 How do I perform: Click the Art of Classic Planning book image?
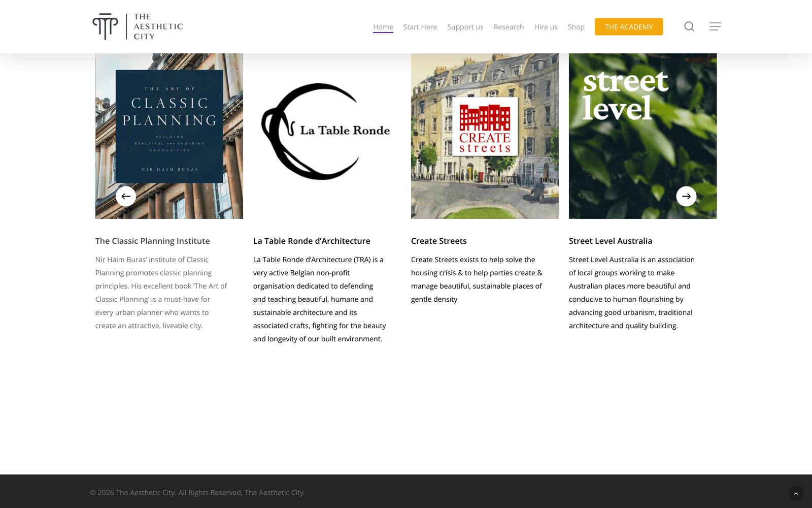click(169, 136)
